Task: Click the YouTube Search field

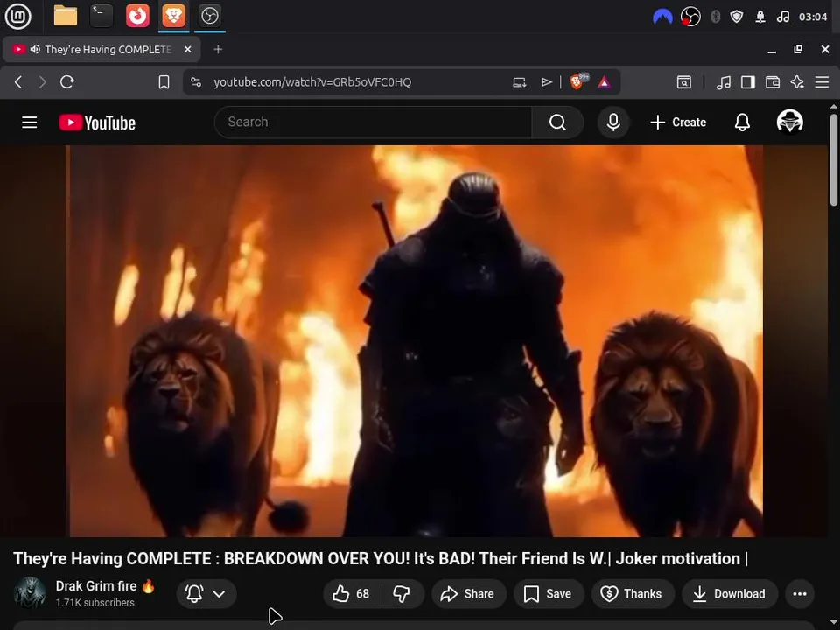Action: pyautogui.click(x=373, y=122)
